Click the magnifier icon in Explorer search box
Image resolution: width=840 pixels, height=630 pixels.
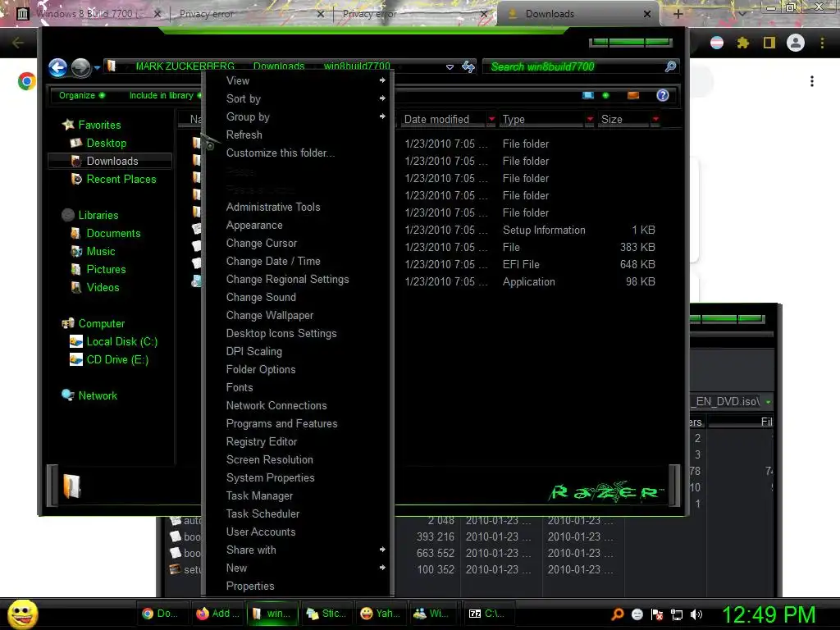670,66
